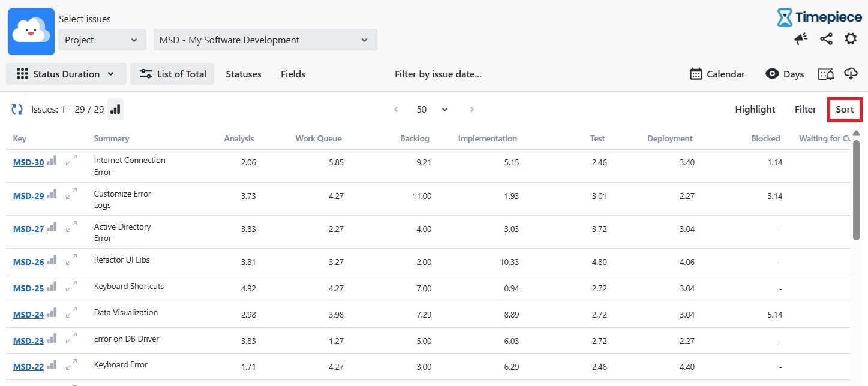Open the settings gear icon
Viewport: 868px width, 386px height.
(851, 39)
